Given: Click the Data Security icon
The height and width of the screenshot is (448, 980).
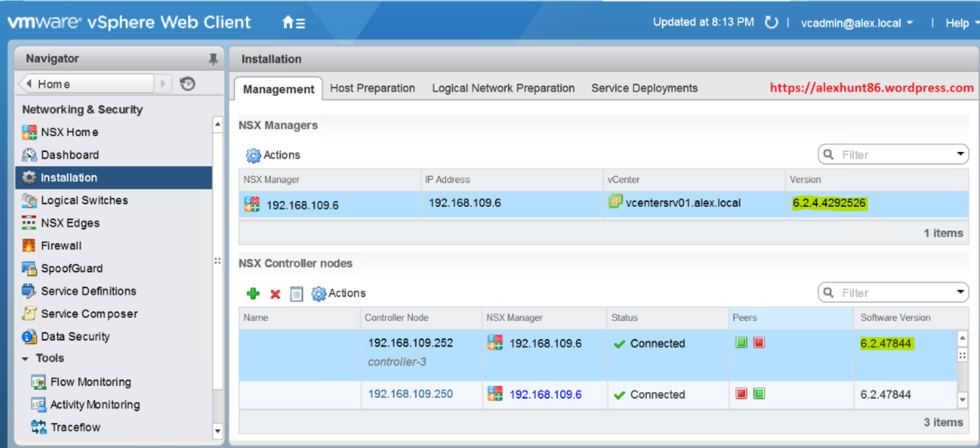Looking at the screenshot, I should [29, 337].
